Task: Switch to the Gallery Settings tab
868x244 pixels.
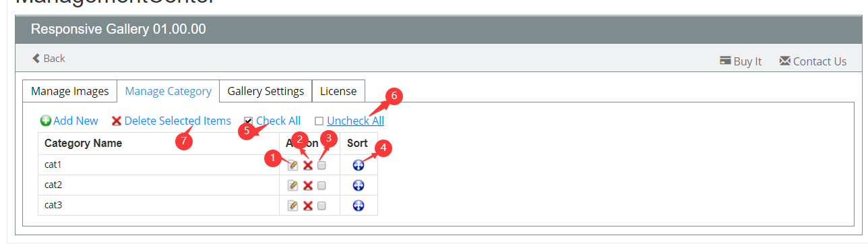Action: (x=266, y=91)
